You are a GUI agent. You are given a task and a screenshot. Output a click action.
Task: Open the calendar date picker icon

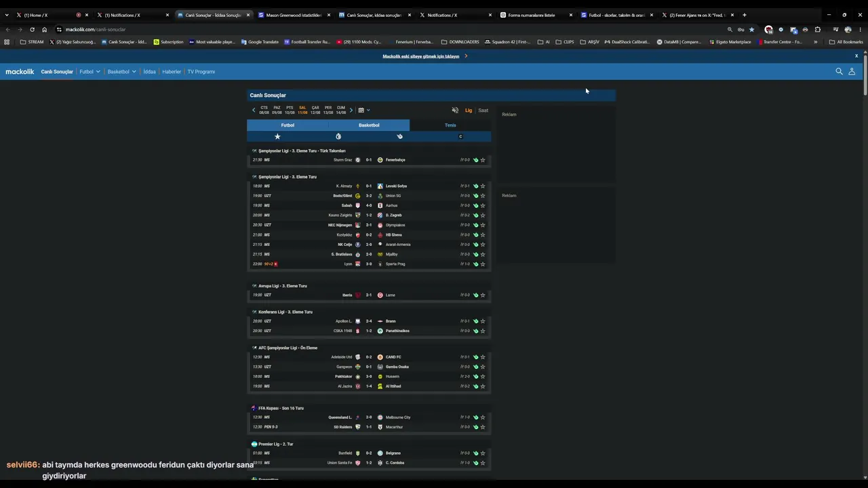361,110
